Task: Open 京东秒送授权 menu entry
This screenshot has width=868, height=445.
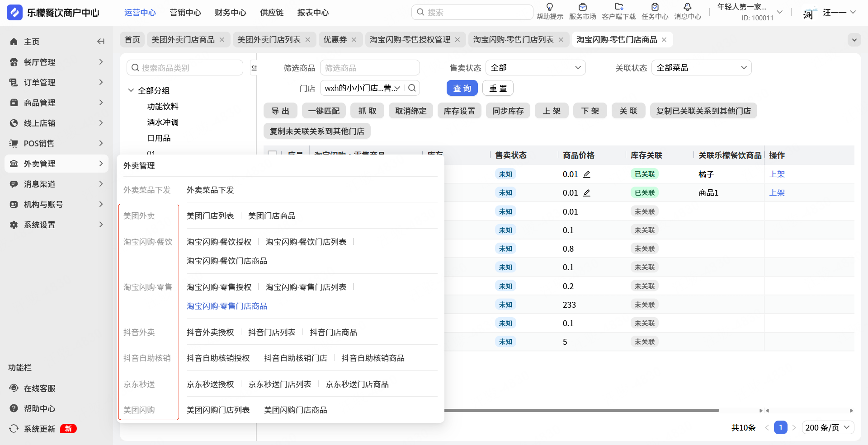Action: [x=210, y=384]
